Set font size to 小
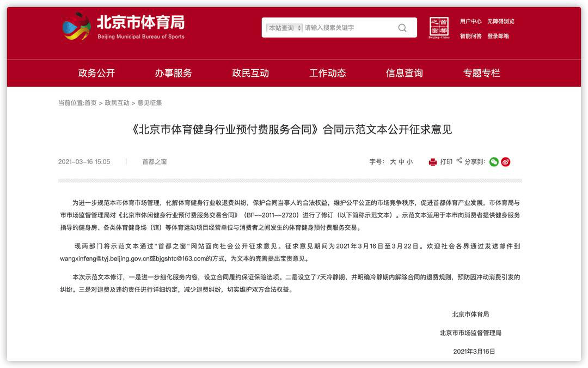 click(x=409, y=162)
